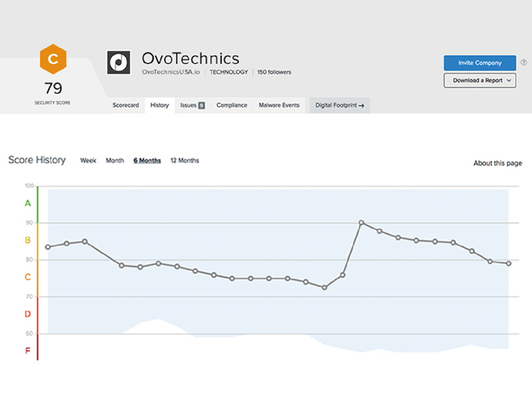The height and width of the screenshot is (415, 532).
Task: Show Week score history range
Action: pos(88,160)
